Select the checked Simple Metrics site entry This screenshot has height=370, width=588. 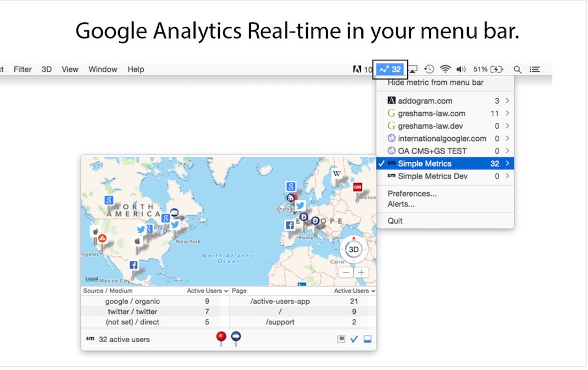[x=445, y=164]
